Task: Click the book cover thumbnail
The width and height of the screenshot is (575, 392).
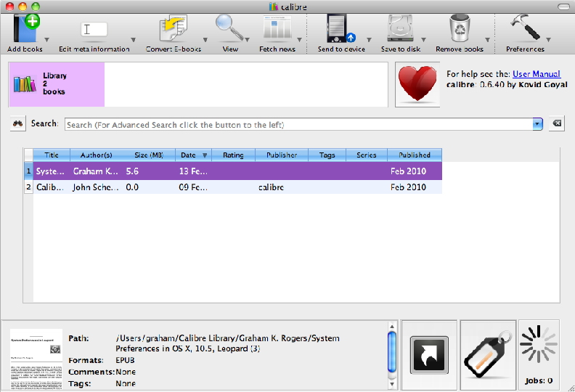Action: pyautogui.click(x=36, y=359)
